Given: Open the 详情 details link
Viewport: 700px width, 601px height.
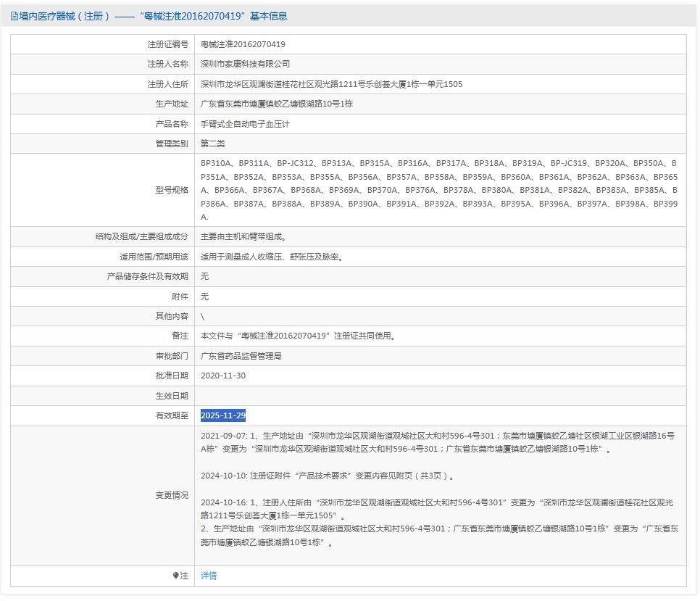Looking at the screenshot, I should click(207, 576).
